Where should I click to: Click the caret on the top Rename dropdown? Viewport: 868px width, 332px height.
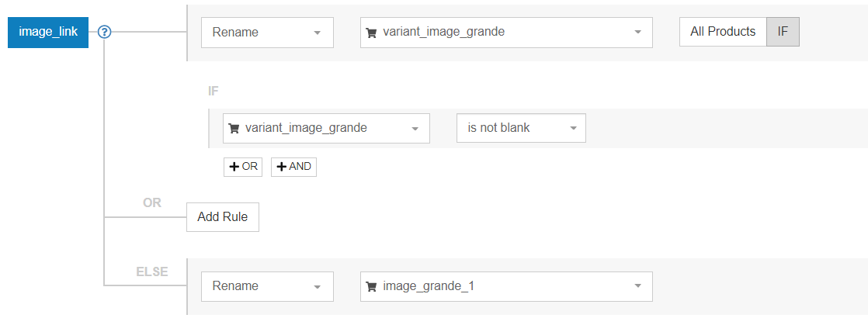click(317, 33)
